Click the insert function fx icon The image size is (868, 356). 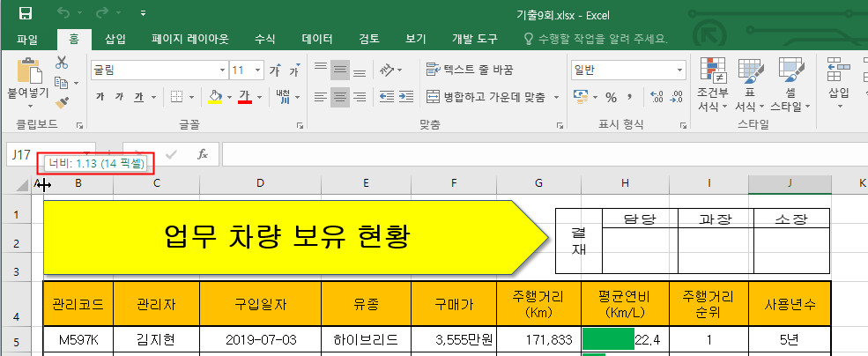pyautogui.click(x=202, y=154)
